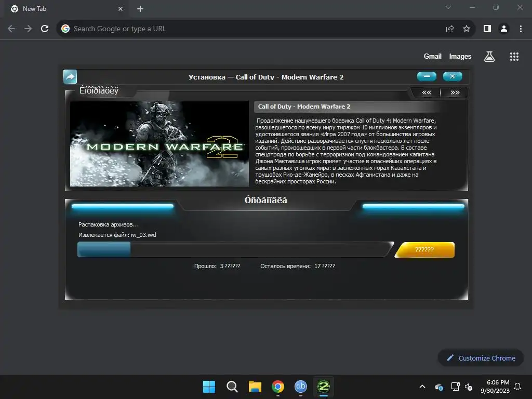Click the Google logo in address bar
The image size is (532, 399).
pyautogui.click(x=65, y=29)
